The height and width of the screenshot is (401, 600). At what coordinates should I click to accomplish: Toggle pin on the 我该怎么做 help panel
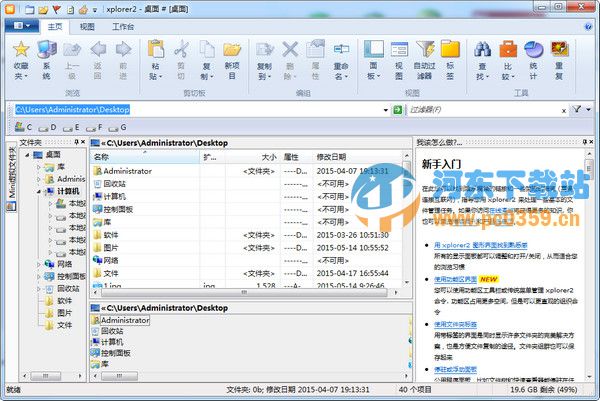pyautogui.click(x=584, y=142)
